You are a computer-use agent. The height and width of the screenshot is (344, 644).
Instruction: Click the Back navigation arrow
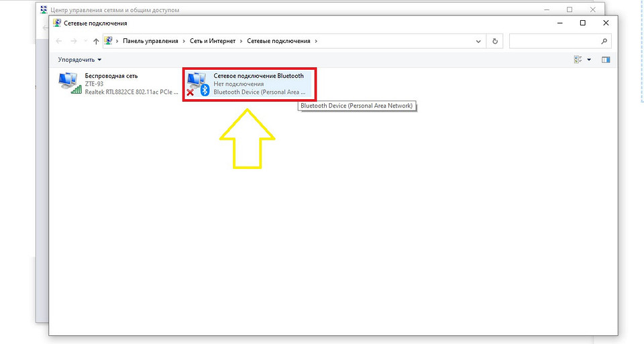[x=58, y=41]
